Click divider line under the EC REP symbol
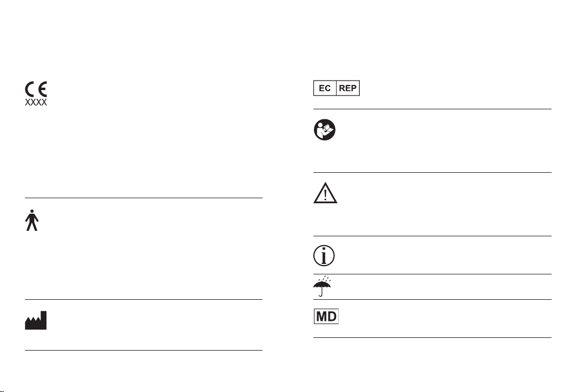This screenshot has width=577, height=392. click(x=432, y=109)
